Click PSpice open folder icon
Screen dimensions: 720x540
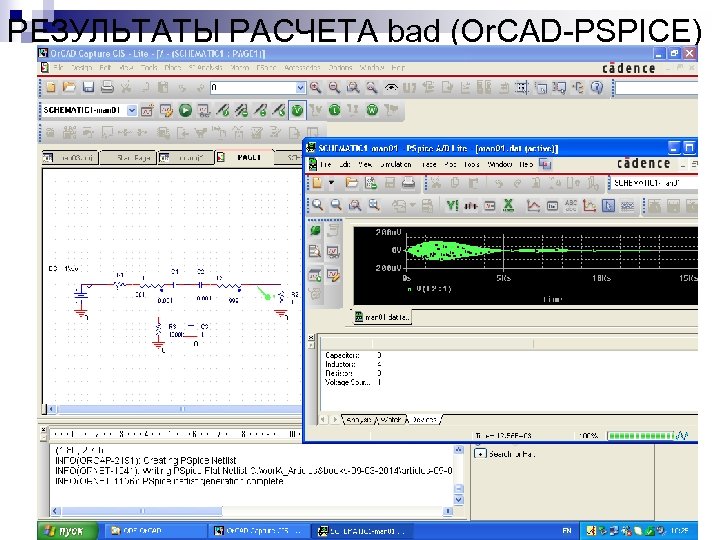(x=352, y=183)
